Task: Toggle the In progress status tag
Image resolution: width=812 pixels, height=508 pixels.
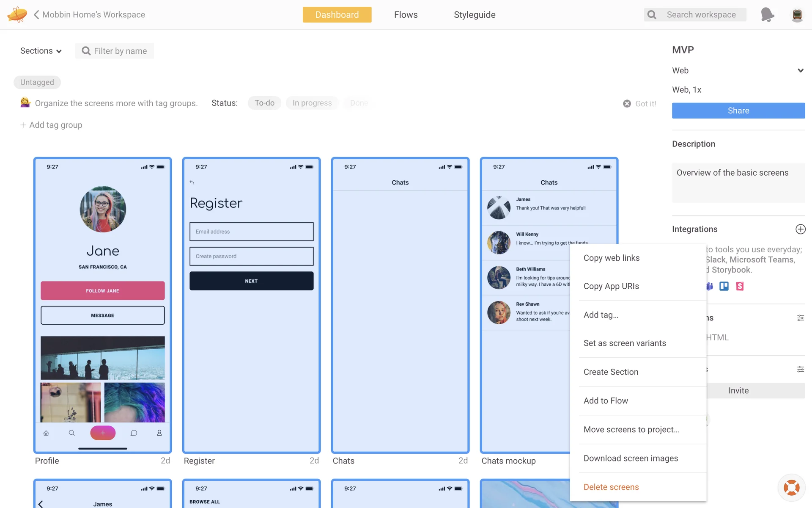Action: [x=312, y=103]
